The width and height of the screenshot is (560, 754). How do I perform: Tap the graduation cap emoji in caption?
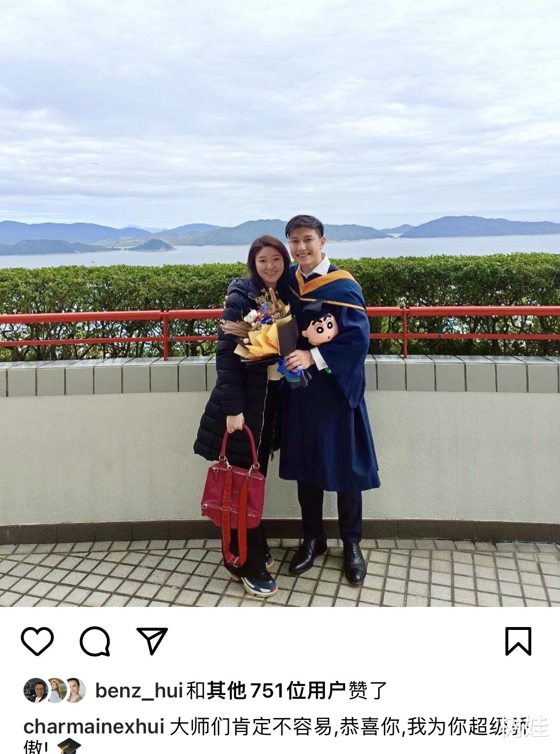pos(69,747)
